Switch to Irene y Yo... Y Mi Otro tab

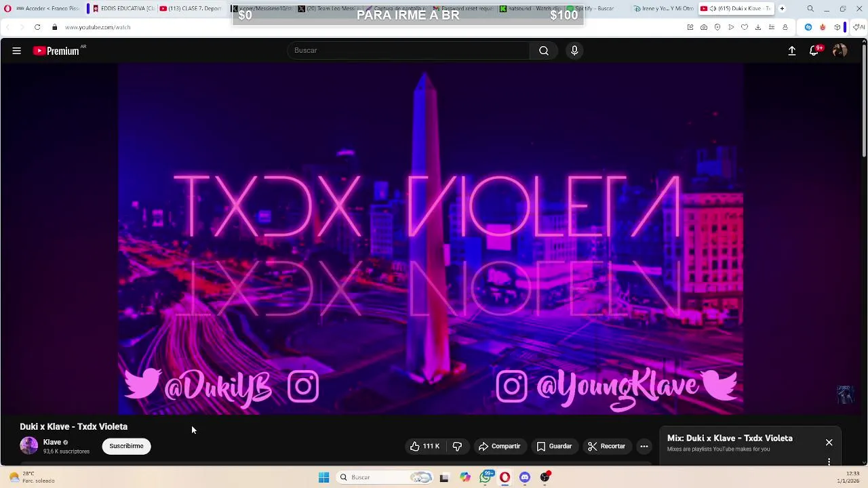pos(663,8)
